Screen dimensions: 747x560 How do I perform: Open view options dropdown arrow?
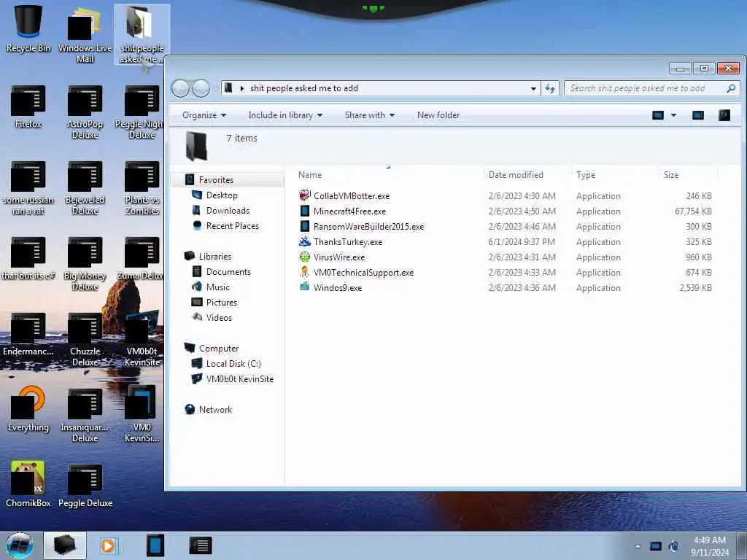click(673, 115)
